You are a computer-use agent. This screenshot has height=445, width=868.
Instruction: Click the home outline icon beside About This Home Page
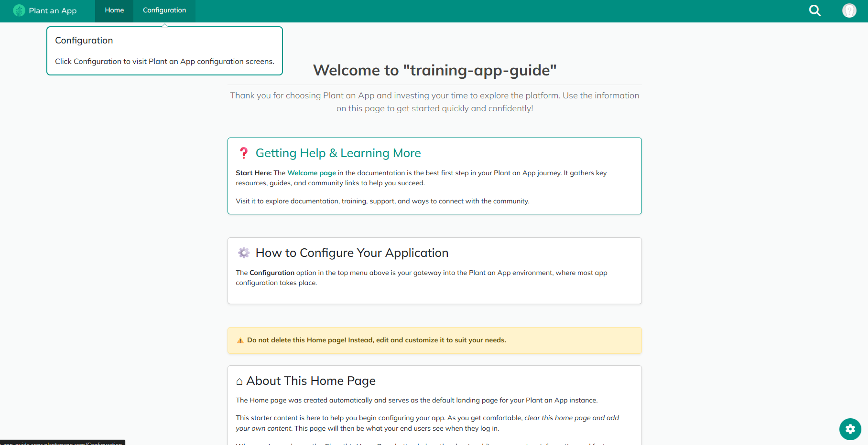coord(239,381)
